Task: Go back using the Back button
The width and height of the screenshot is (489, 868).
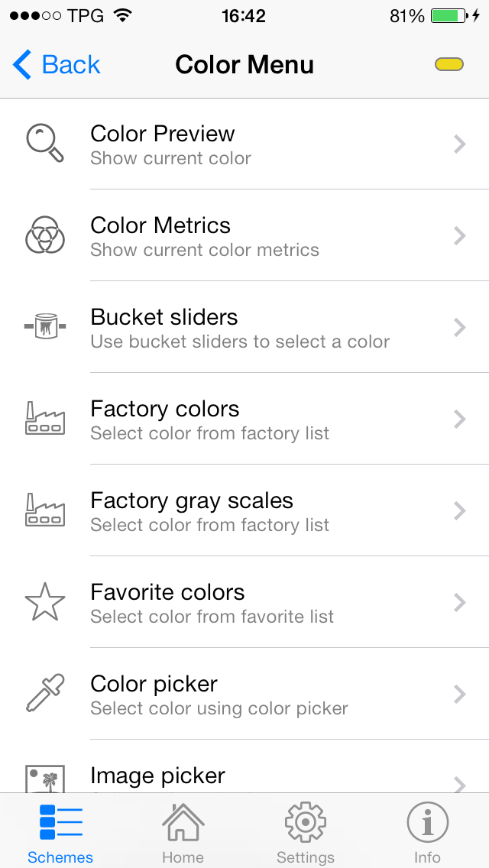Action: coord(57,65)
